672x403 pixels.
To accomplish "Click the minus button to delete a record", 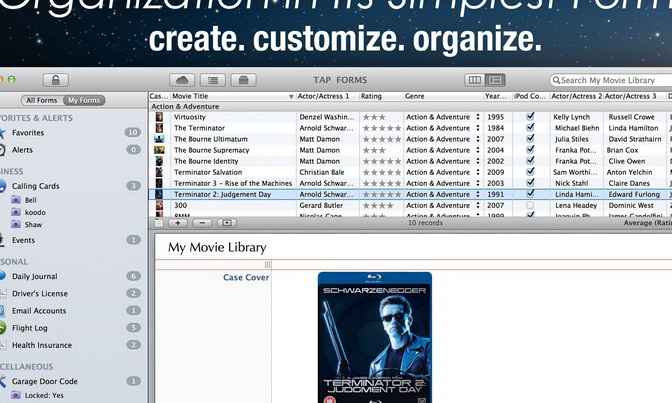I will click(202, 223).
